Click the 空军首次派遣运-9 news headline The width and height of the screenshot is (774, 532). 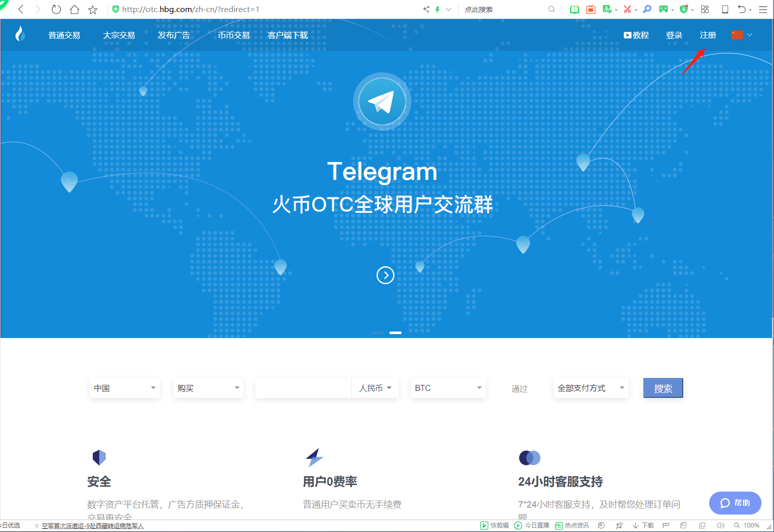click(93, 526)
